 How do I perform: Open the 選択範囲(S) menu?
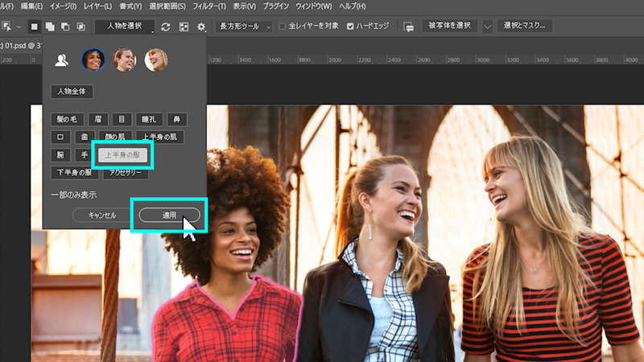(167, 6)
